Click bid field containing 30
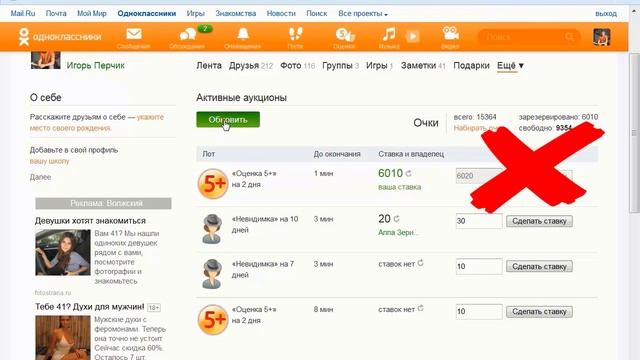This screenshot has width=640, height=360. [x=479, y=221]
